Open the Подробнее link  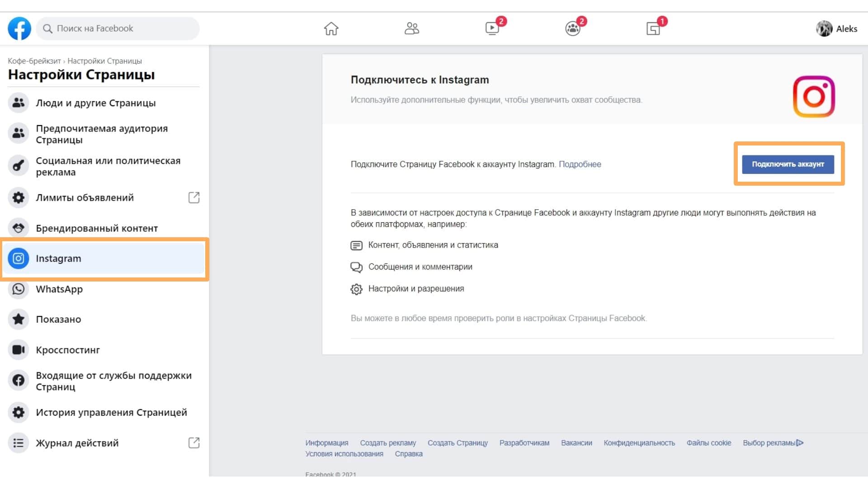(x=580, y=164)
